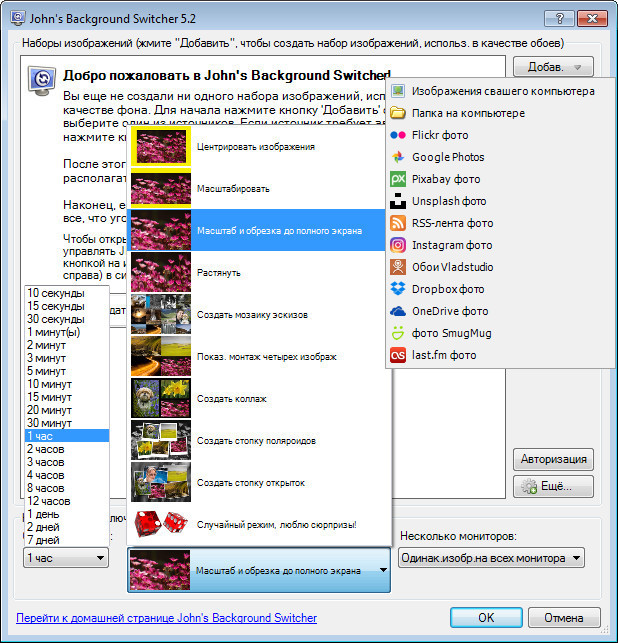Open the 'Несколько мониторов' combo box
Screen dimensions: 618x643
point(491,558)
